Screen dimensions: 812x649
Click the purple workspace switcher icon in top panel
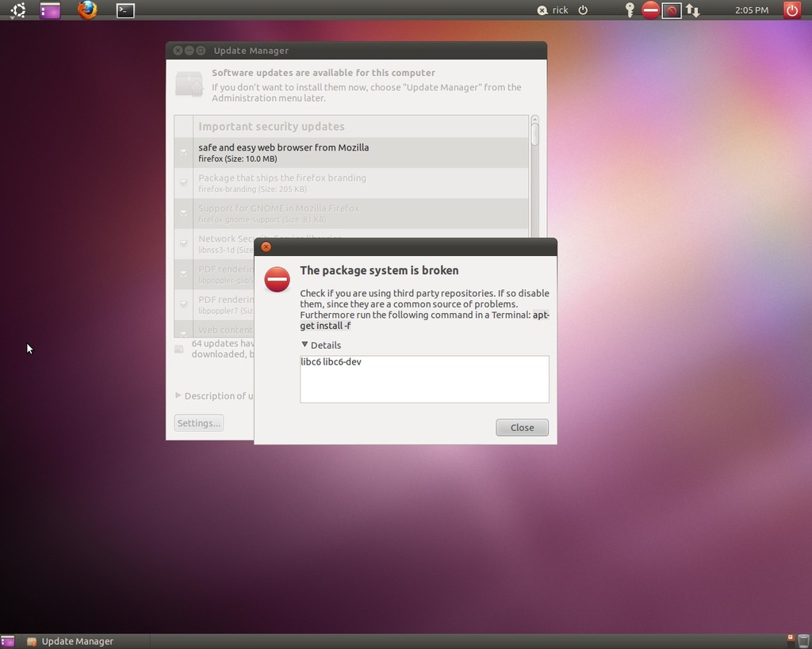pos(50,10)
